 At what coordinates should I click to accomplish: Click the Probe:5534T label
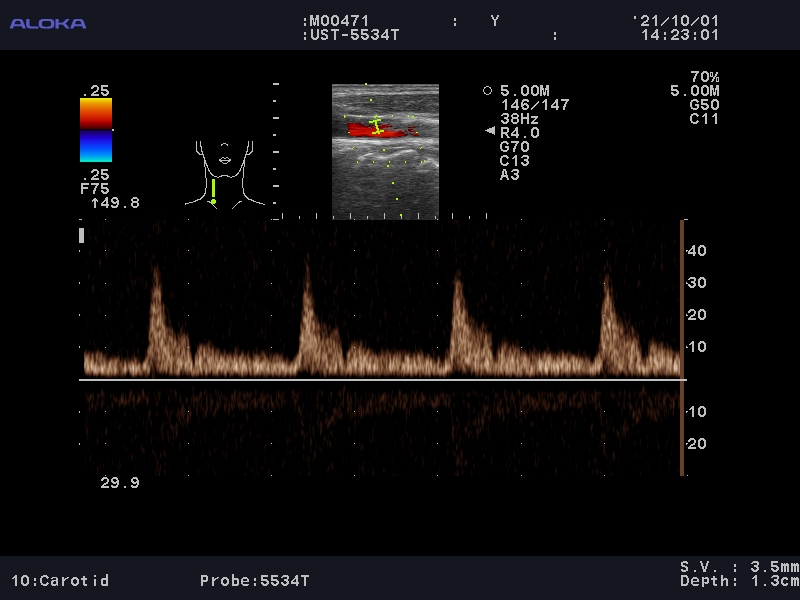pyautogui.click(x=255, y=580)
